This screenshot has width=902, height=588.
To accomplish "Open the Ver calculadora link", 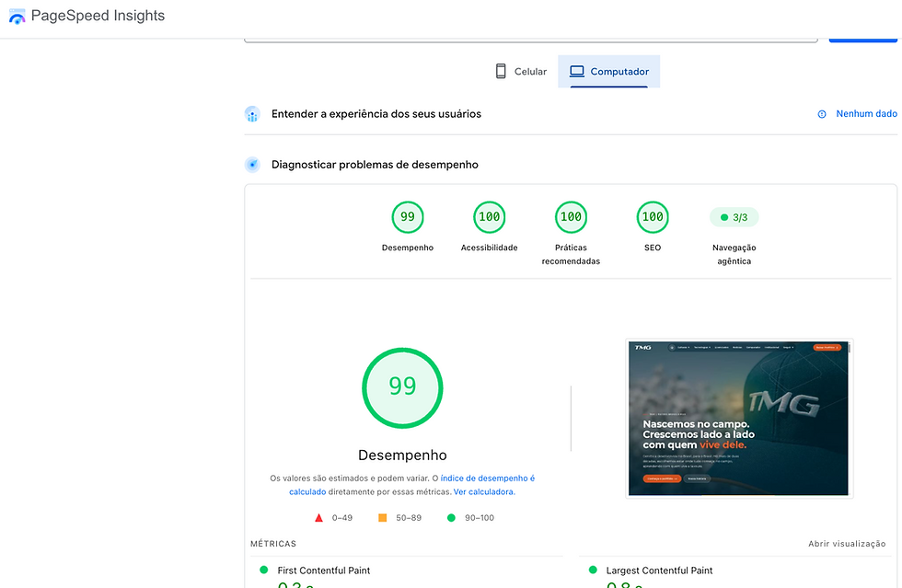I will click(x=483, y=492).
